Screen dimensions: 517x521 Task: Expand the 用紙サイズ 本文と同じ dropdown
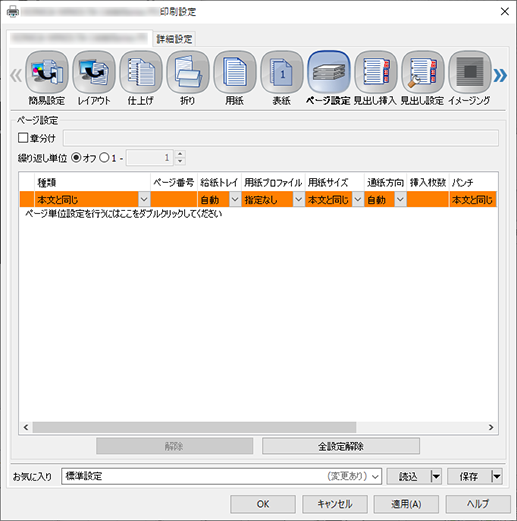[358, 199]
